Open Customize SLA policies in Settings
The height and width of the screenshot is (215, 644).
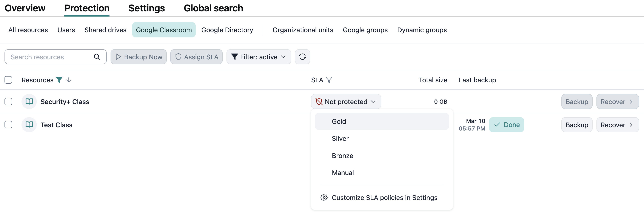click(384, 198)
